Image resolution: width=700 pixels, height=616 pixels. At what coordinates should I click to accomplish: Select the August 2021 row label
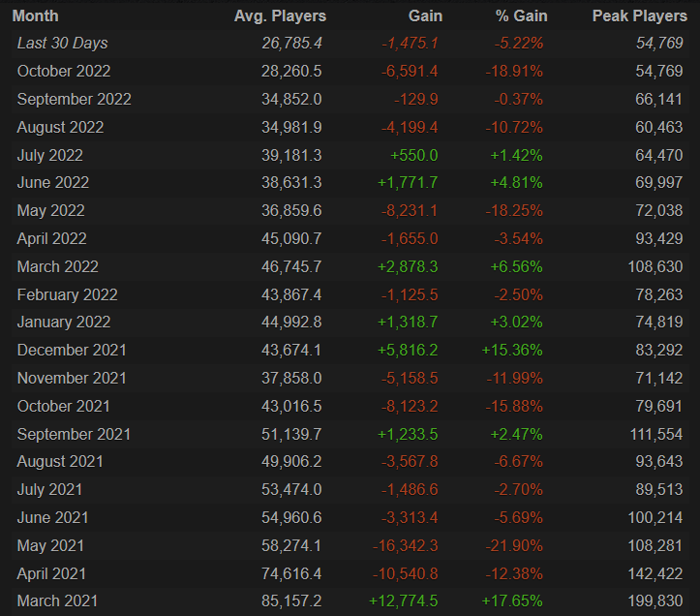click(x=60, y=461)
